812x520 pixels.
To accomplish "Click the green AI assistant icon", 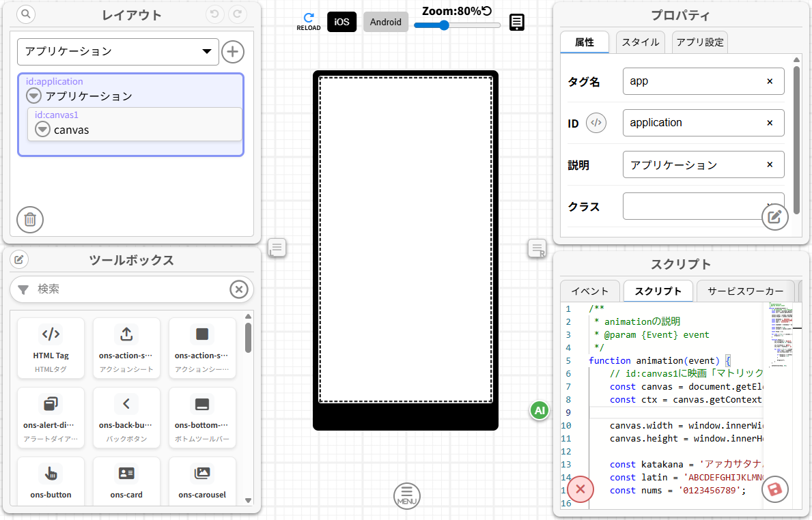I will coord(539,411).
